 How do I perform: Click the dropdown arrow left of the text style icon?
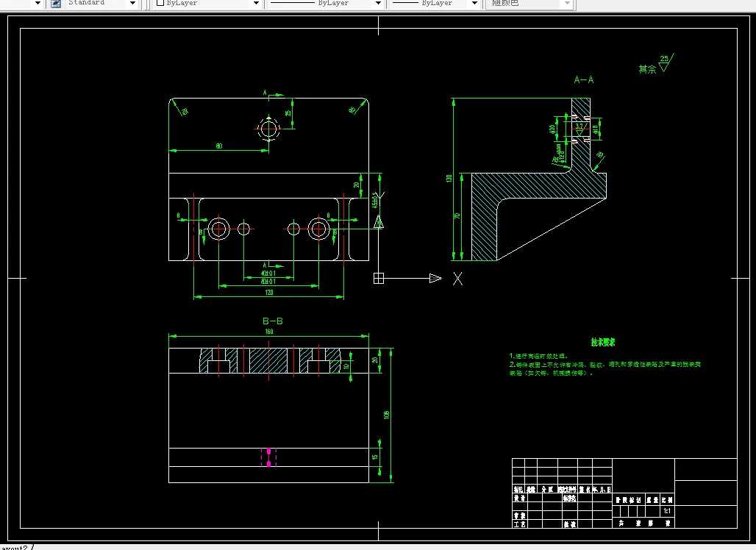pyautogui.click(x=38, y=4)
